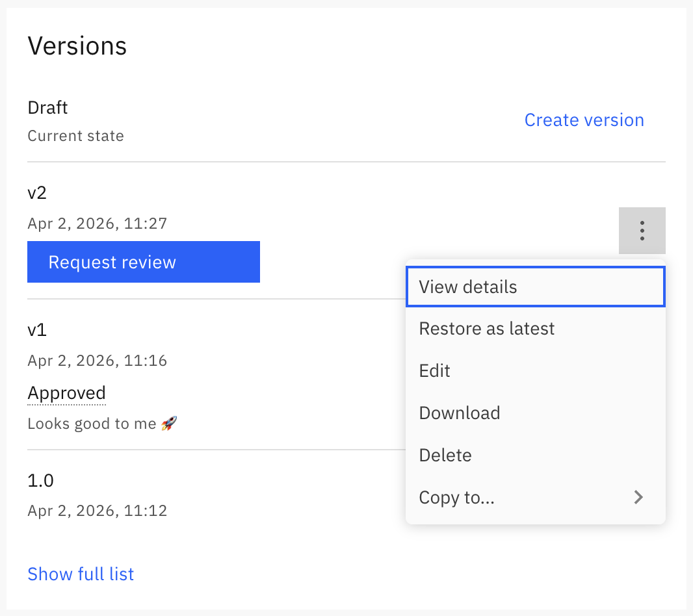Choose Restore as latest in the menu
The image size is (693, 616).
pos(486,329)
